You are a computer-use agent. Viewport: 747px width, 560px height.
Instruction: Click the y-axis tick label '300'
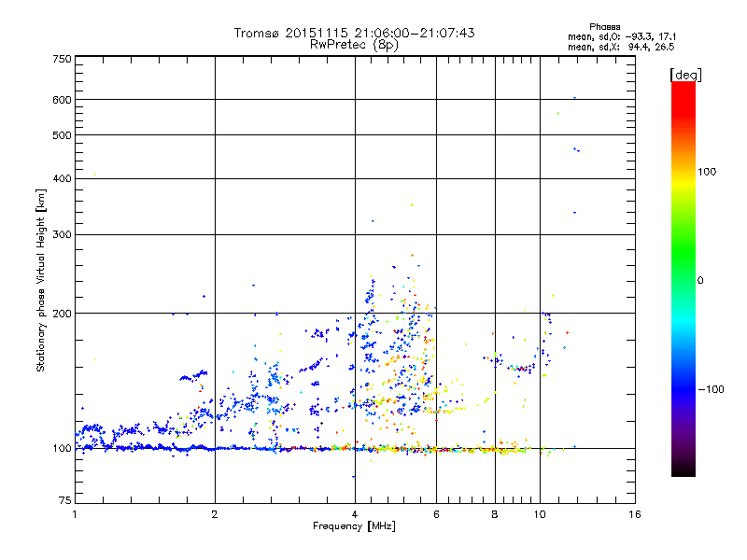[x=62, y=234]
